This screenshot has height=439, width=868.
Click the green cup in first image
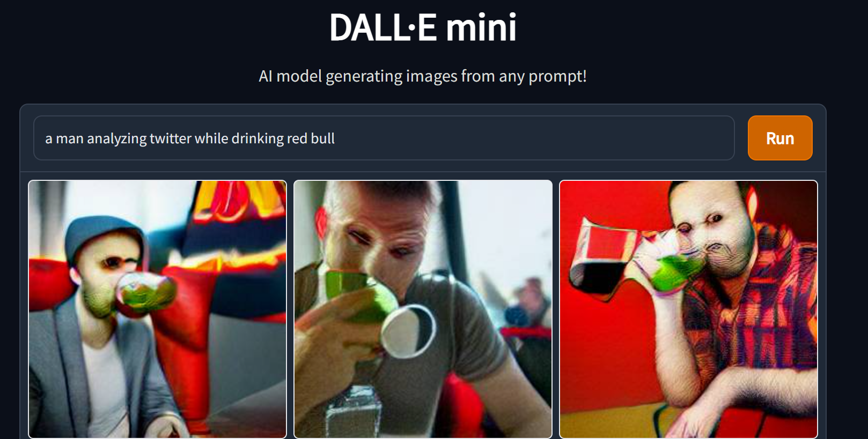tap(145, 292)
